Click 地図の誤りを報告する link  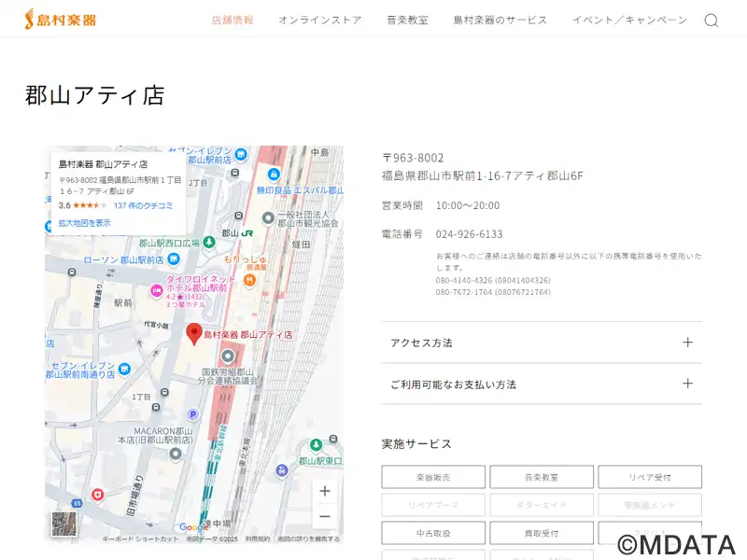pyautogui.click(x=309, y=539)
